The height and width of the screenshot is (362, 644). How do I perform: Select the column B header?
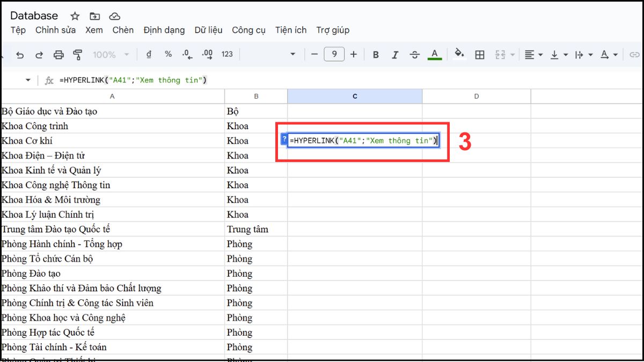tap(256, 95)
